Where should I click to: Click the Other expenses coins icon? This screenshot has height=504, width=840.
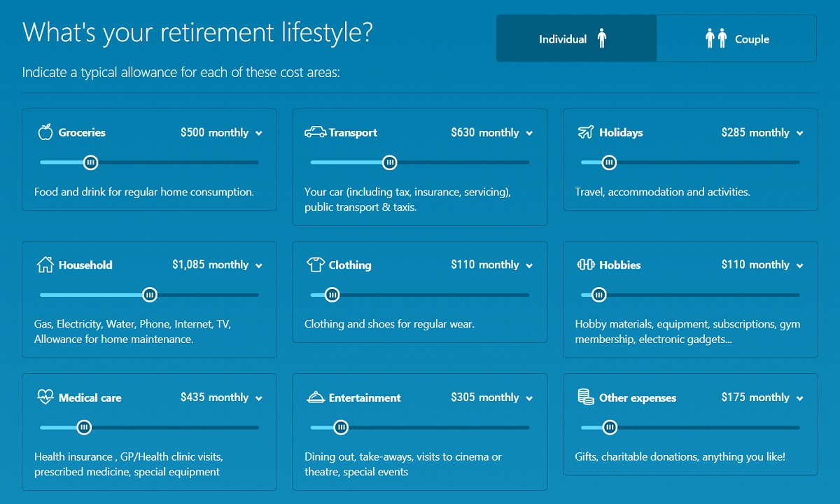(x=586, y=397)
